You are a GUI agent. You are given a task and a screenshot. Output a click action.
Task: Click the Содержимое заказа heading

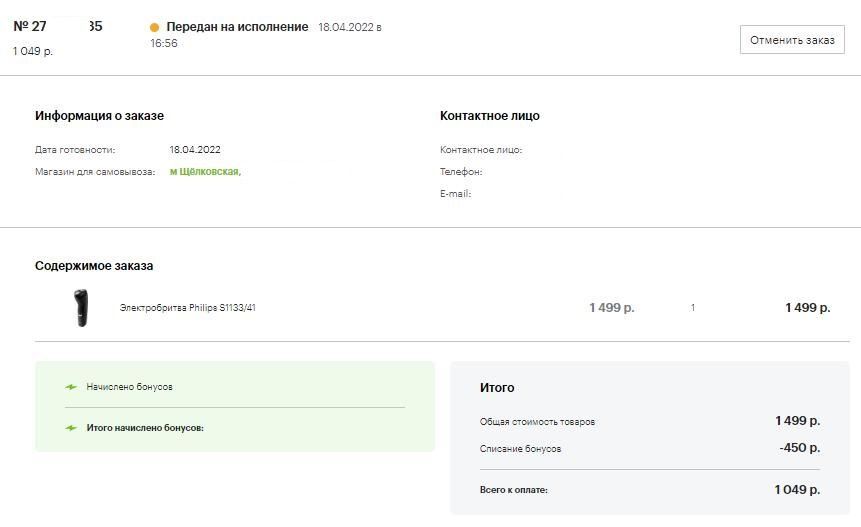click(94, 266)
